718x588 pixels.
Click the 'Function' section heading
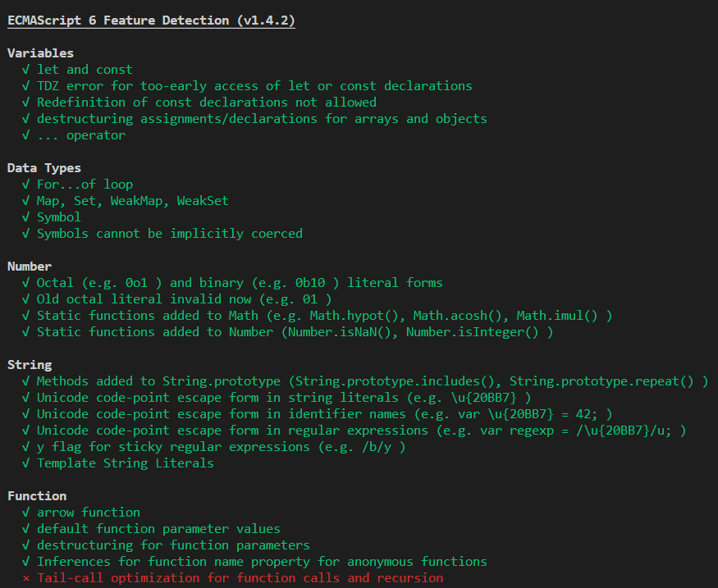coord(37,496)
